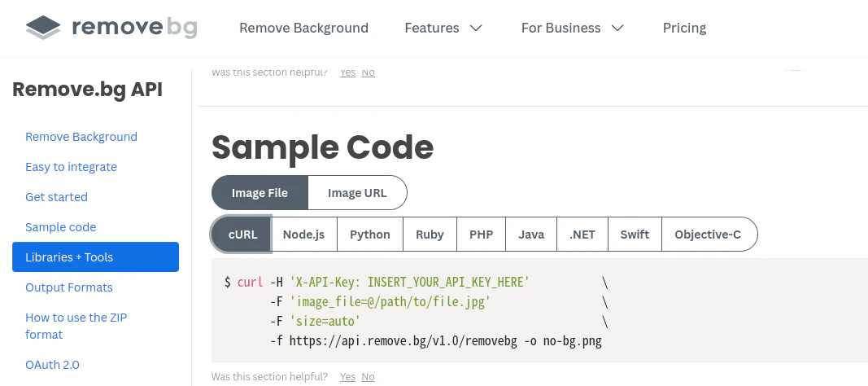Open OAuth 2.0 sidebar link

point(52,365)
